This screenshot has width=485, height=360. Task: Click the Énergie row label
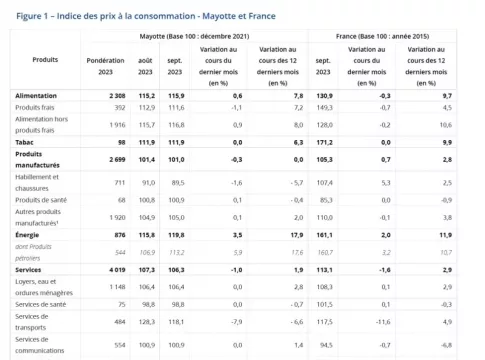point(27,235)
